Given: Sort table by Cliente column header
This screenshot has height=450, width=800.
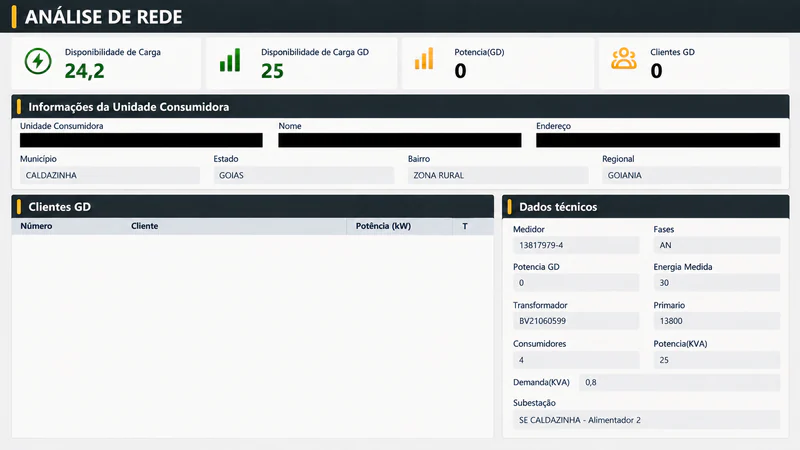Looking at the screenshot, I should [144, 226].
